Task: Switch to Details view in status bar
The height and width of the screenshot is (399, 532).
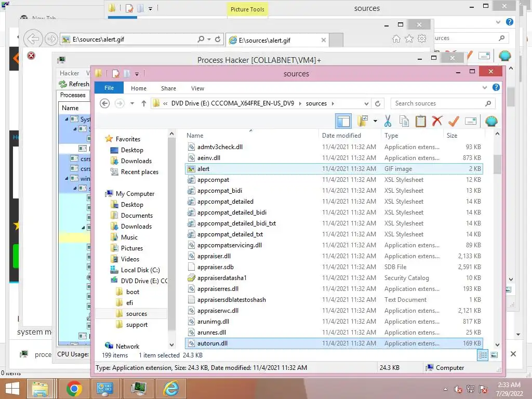Action: pos(483,355)
